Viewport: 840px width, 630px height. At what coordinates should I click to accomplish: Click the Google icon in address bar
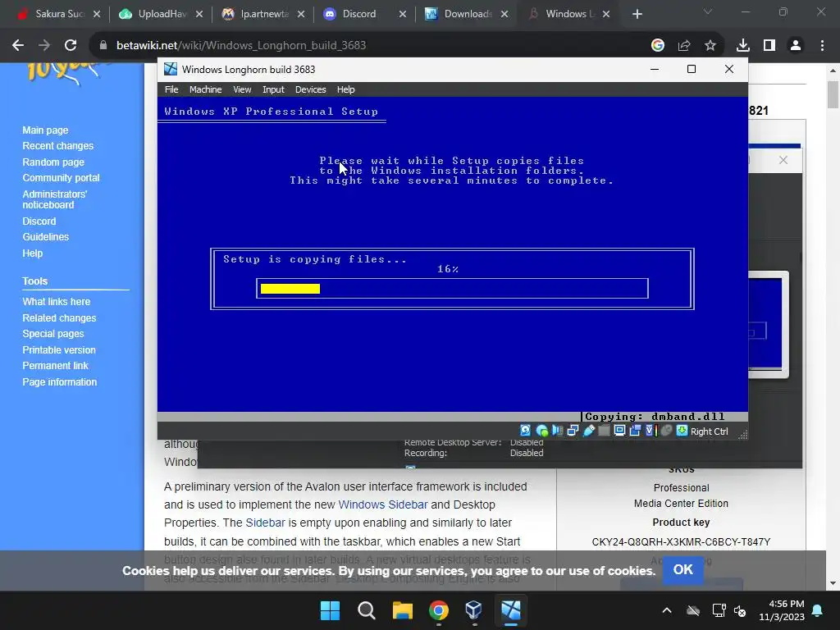[658, 45]
